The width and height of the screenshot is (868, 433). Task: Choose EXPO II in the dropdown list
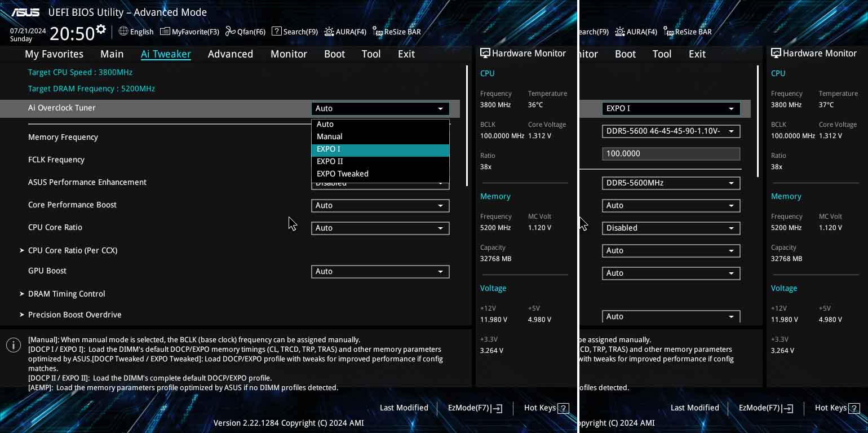(380, 161)
